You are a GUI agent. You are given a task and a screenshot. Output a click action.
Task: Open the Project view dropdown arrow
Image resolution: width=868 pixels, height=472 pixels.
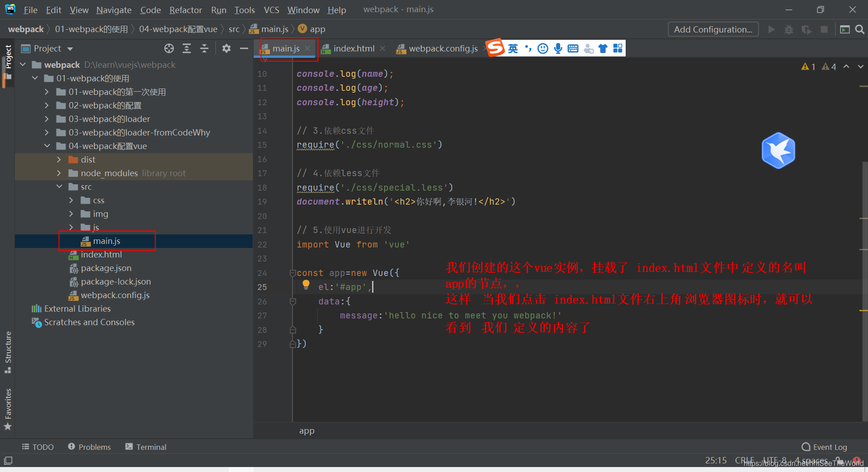(x=70, y=49)
